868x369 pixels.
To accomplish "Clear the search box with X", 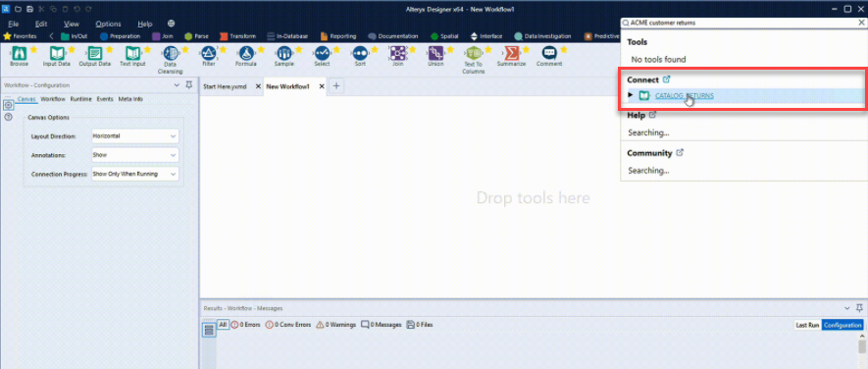I will pyautogui.click(x=861, y=23).
